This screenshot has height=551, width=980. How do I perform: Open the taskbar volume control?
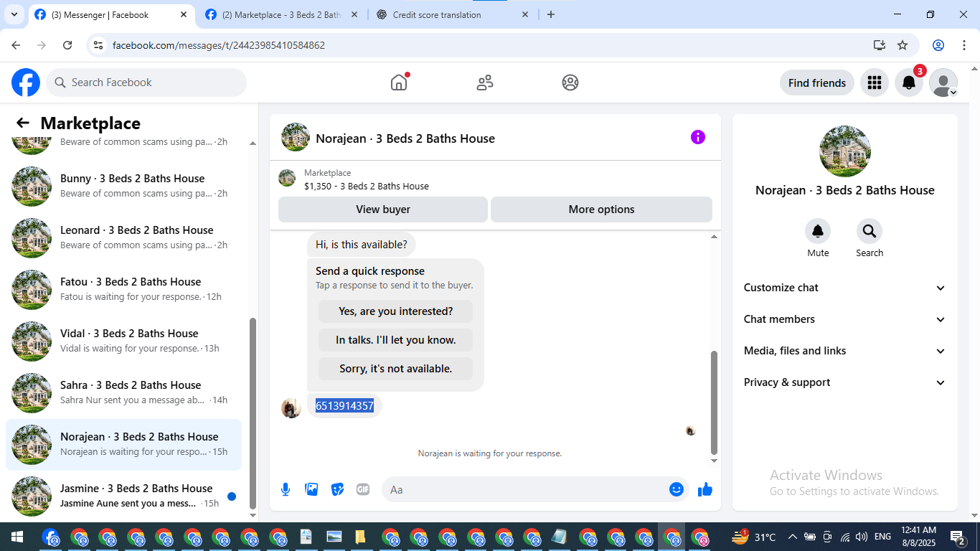[861, 537]
